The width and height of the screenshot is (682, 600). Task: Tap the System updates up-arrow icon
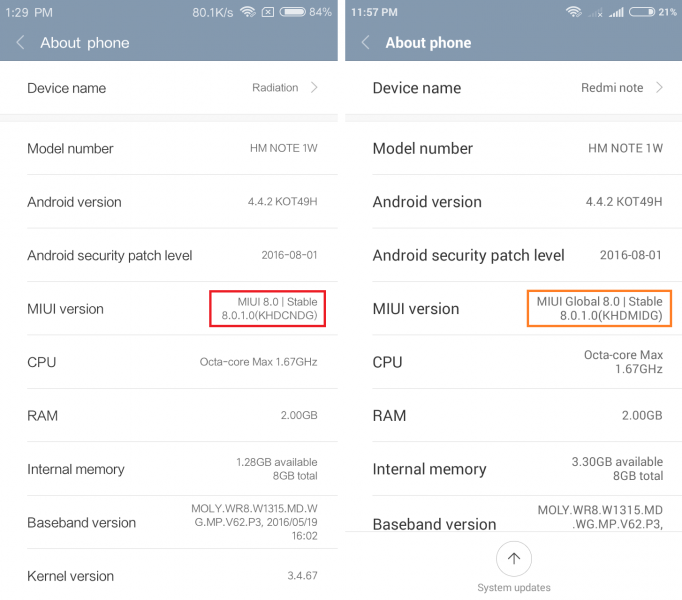click(x=514, y=559)
